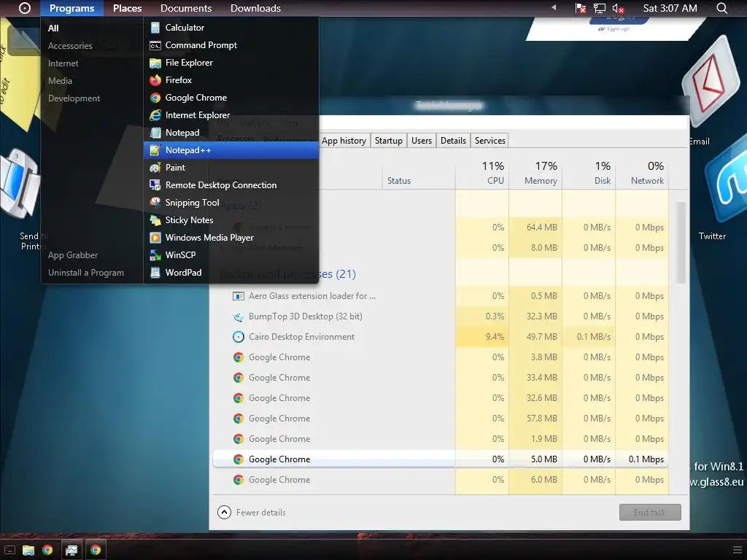Launch Notepad from the Programs list
The image size is (747, 560).
click(231, 133)
